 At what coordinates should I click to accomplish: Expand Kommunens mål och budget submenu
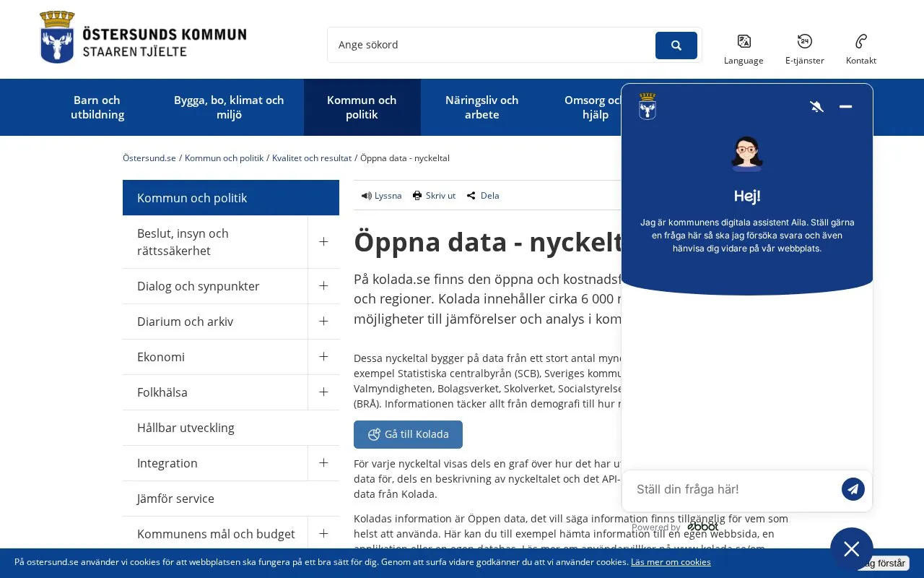tap(323, 534)
